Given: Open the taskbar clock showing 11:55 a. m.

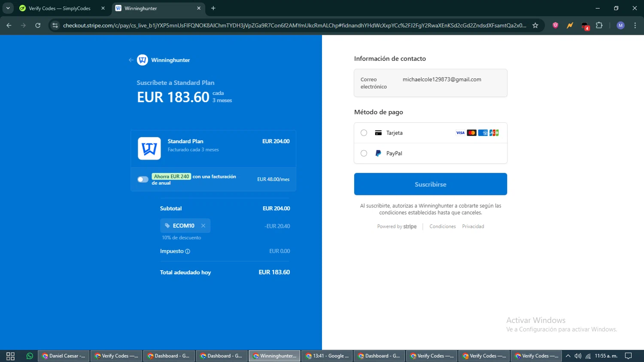Looking at the screenshot, I should coord(606,356).
